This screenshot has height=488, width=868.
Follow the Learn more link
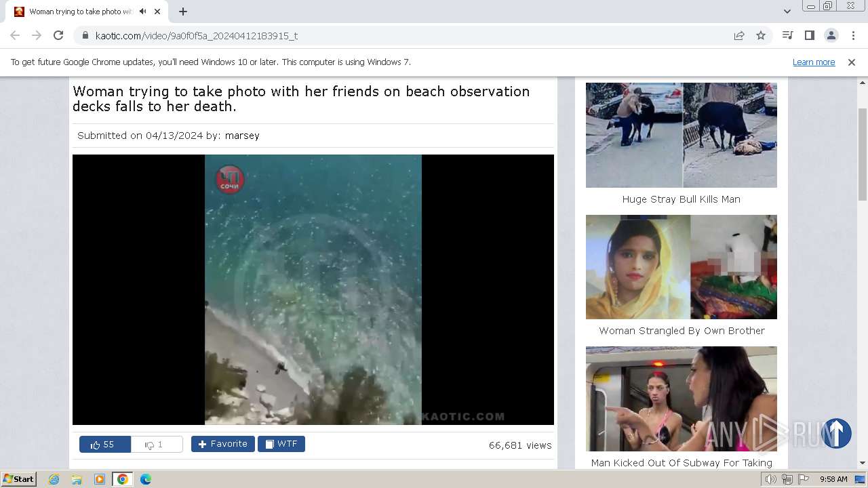pos(814,62)
